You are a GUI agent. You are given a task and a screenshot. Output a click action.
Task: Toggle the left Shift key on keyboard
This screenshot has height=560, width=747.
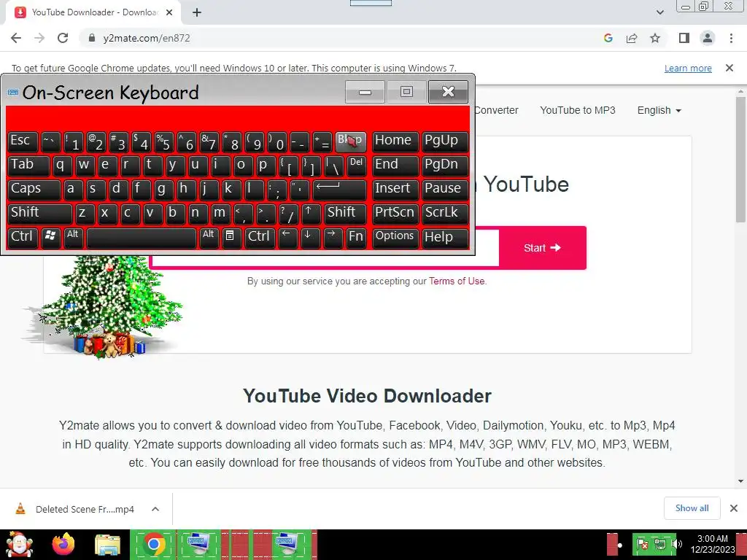[40, 213]
